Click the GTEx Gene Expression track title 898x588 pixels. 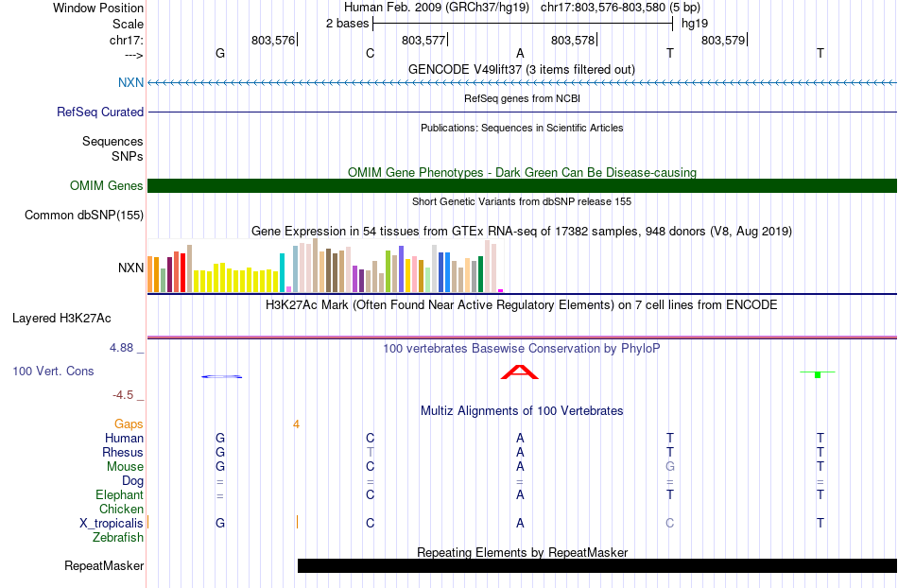coord(522,232)
